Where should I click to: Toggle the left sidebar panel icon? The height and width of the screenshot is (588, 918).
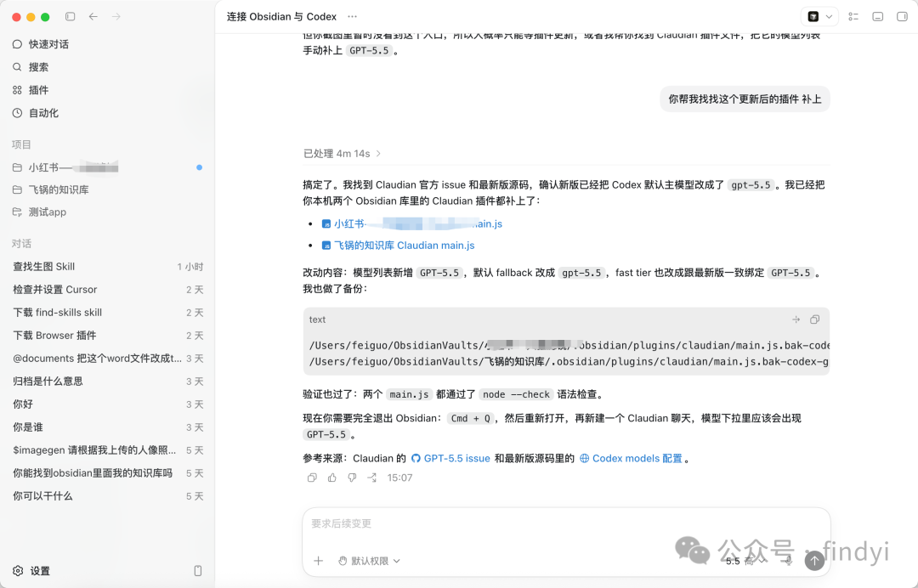[x=71, y=17]
